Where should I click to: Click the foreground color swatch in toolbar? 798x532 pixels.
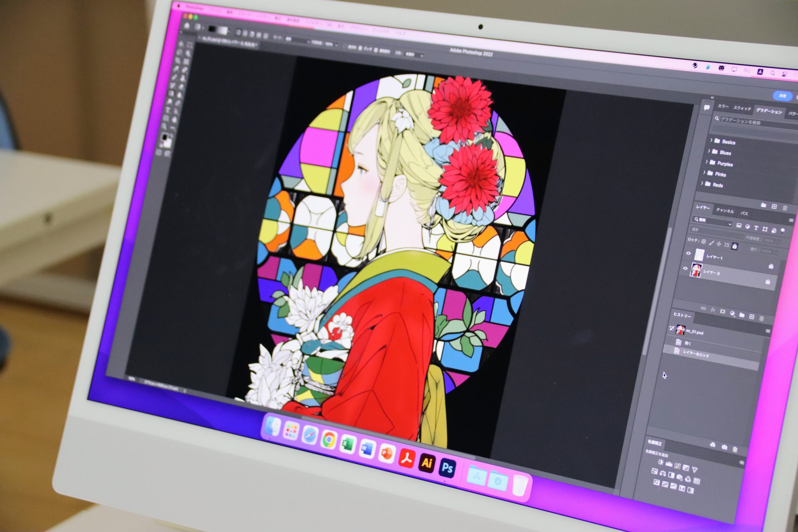pos(165,137)
